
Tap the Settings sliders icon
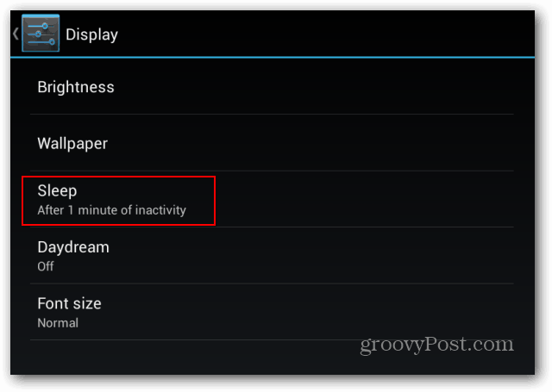pos(41,34)
